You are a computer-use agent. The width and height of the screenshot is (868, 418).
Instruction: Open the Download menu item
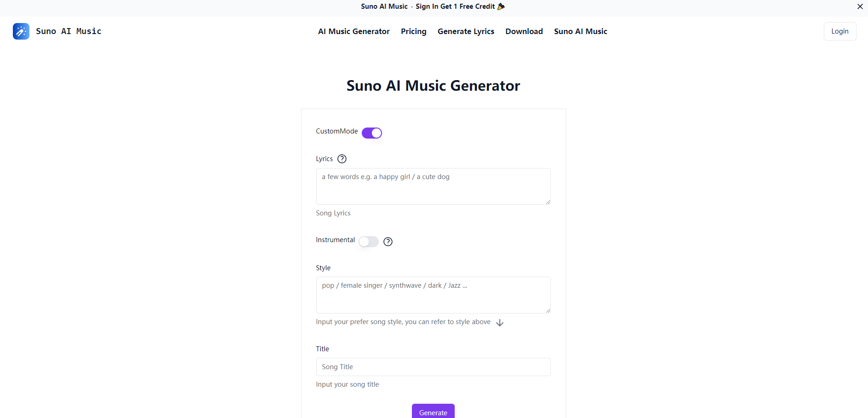(524, 31)
